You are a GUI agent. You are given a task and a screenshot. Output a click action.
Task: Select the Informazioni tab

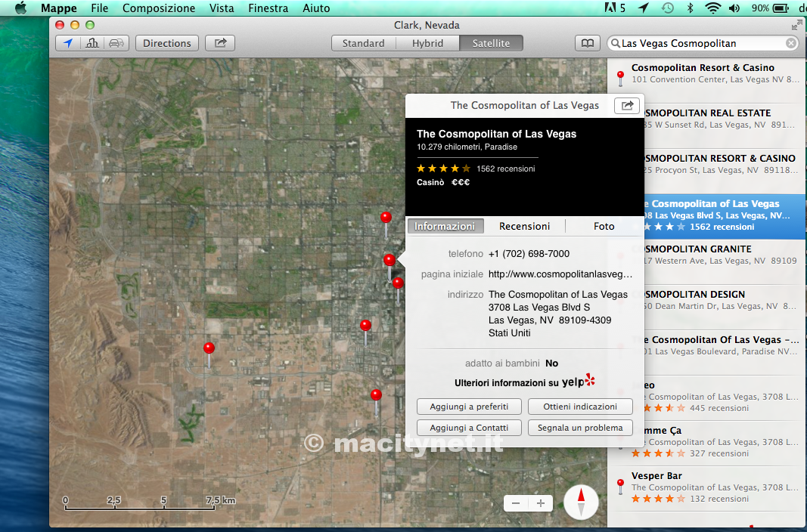pyautogui.click(x=445, y=226)
